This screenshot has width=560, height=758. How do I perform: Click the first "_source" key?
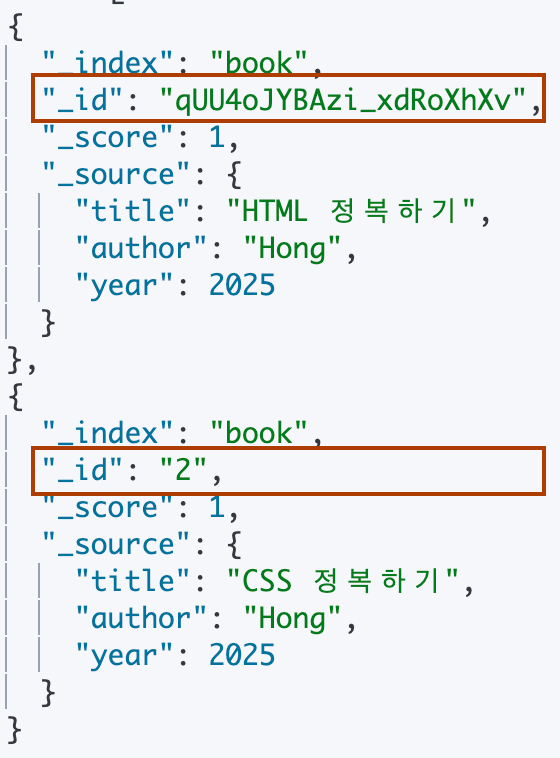(x=116, y=175)
